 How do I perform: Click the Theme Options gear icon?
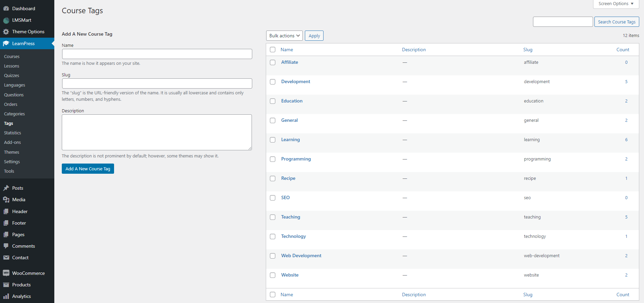pyautogui.click(x=6, y=32)
